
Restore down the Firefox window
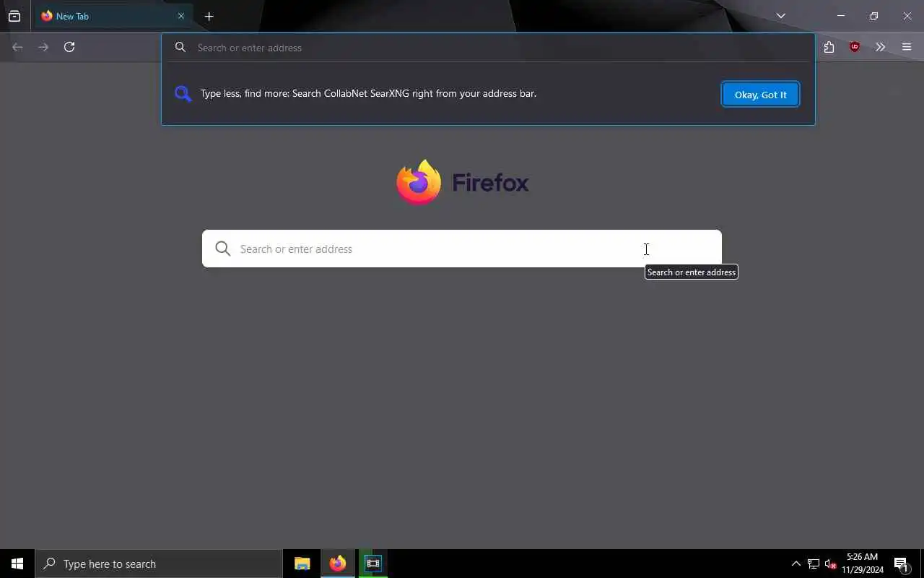874,16
